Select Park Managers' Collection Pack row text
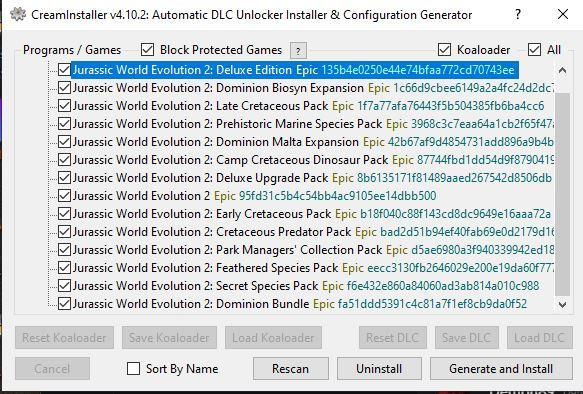 click(x=313, y=250)
